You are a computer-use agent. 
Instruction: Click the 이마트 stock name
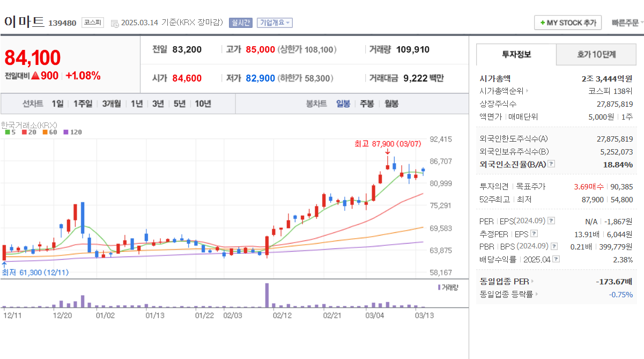click(24, 22)
